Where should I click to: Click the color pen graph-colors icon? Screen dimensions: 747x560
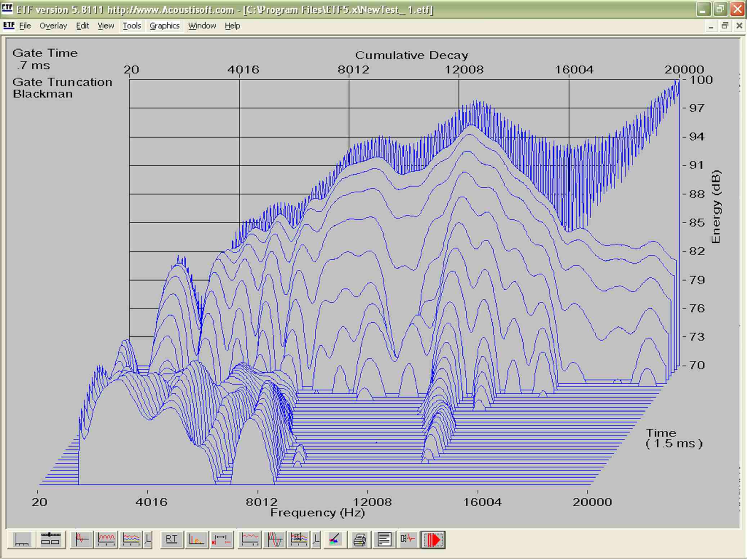335,539
